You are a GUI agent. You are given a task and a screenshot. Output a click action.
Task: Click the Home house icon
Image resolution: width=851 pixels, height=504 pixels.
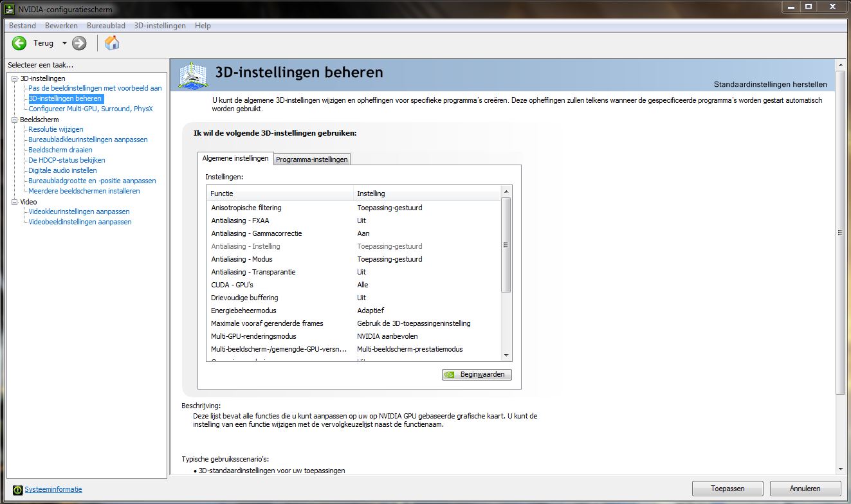(x=112, y=43)
